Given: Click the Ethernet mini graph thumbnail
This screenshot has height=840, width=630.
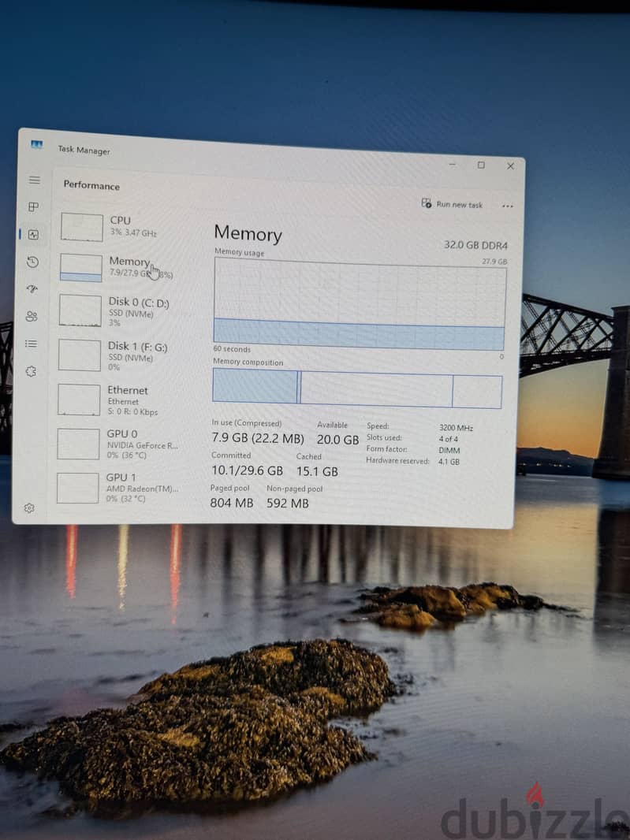Looking at the screenshot, I should (x=79, y=400).
